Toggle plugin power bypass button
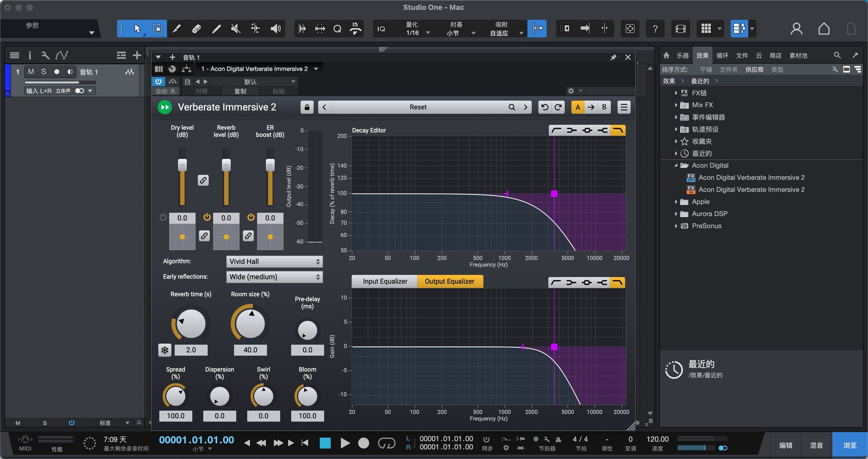Image resolution: width=868 pixels, height=459 pixels. click(x=158, y=81)
